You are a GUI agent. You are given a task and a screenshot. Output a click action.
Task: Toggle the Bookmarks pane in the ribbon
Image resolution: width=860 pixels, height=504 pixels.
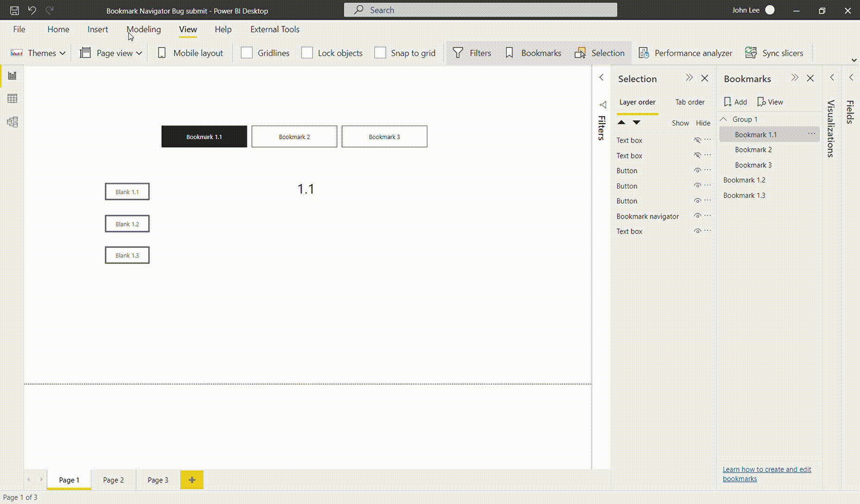point(533,53)
